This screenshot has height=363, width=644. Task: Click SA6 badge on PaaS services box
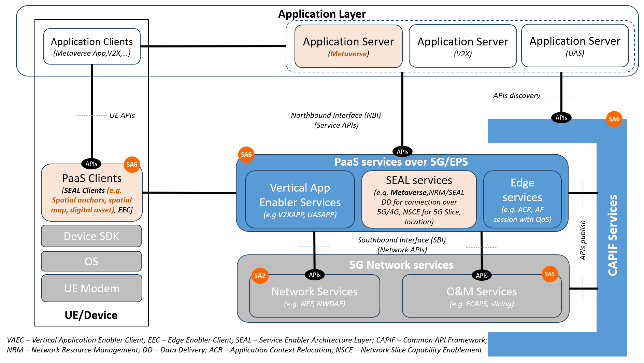coord(246,155)
